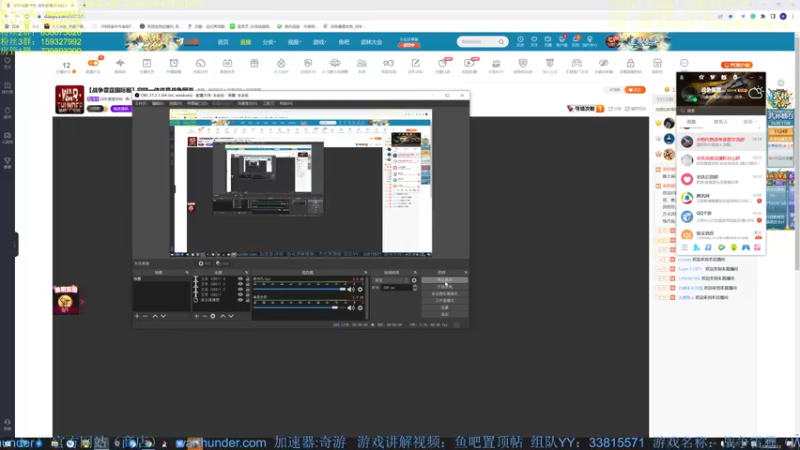Open source properties gear in OBS Sources toolbar
Viewport: 800px width, 450px height.
(213, 316)
